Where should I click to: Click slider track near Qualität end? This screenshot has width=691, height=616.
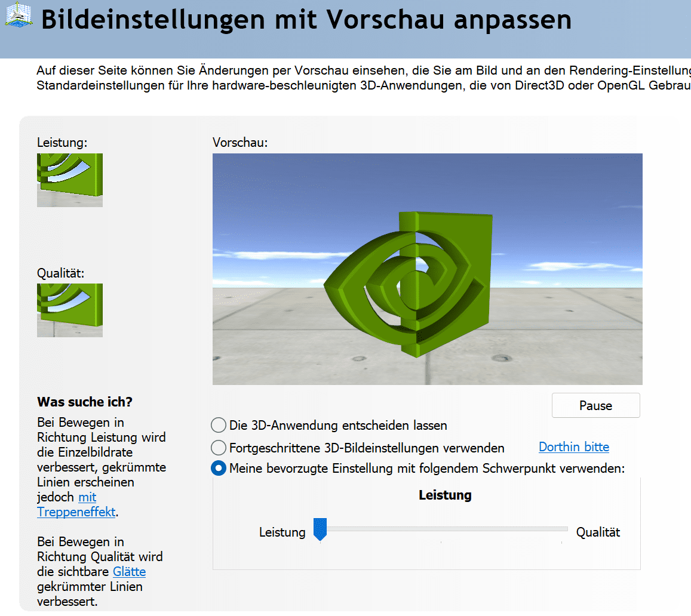(x=561, y=529)
